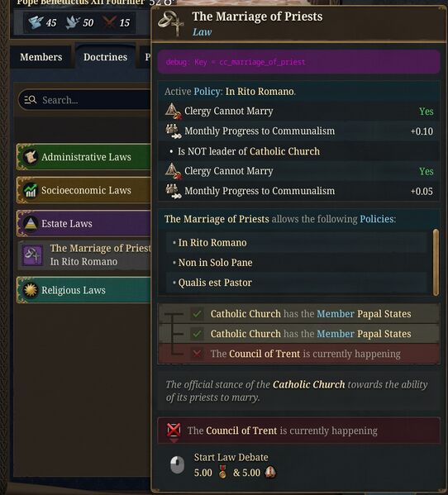Expand the Administrative Laws category
The width and height of the screenshot is (448, 495).
pyautogui.click(x=83, y=157)
